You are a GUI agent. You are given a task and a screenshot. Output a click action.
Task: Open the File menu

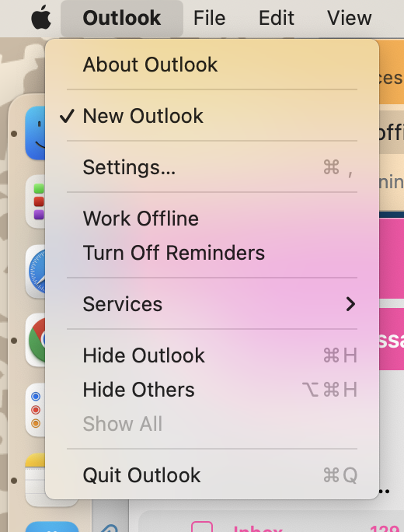(x=209, y=18)
